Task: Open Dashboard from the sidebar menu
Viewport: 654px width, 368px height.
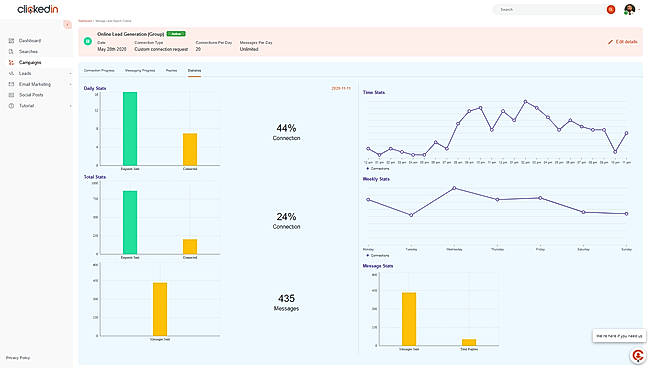Action: [30, 40]
